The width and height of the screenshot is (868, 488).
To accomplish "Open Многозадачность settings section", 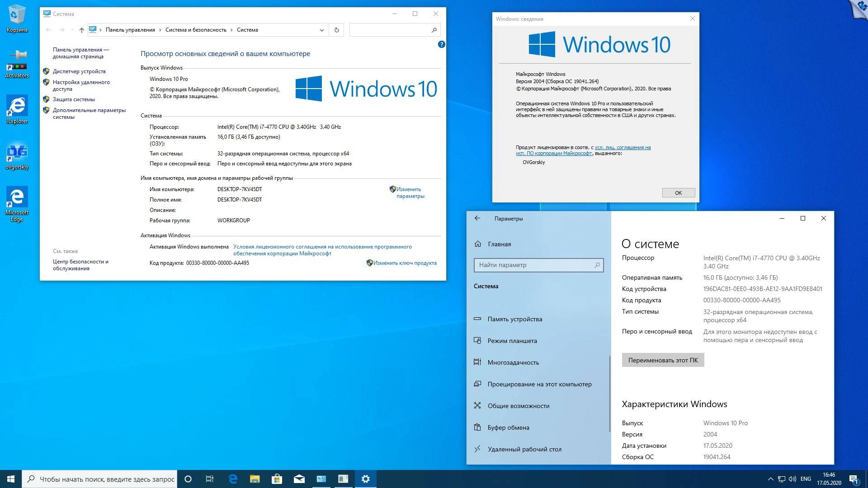I will point(513,362).
